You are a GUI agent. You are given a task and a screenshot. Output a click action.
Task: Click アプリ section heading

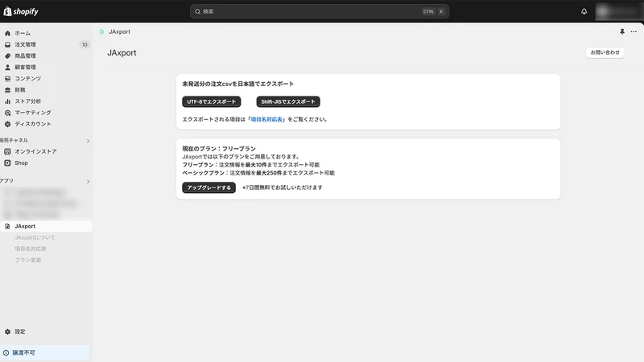(x=6, y=180)
